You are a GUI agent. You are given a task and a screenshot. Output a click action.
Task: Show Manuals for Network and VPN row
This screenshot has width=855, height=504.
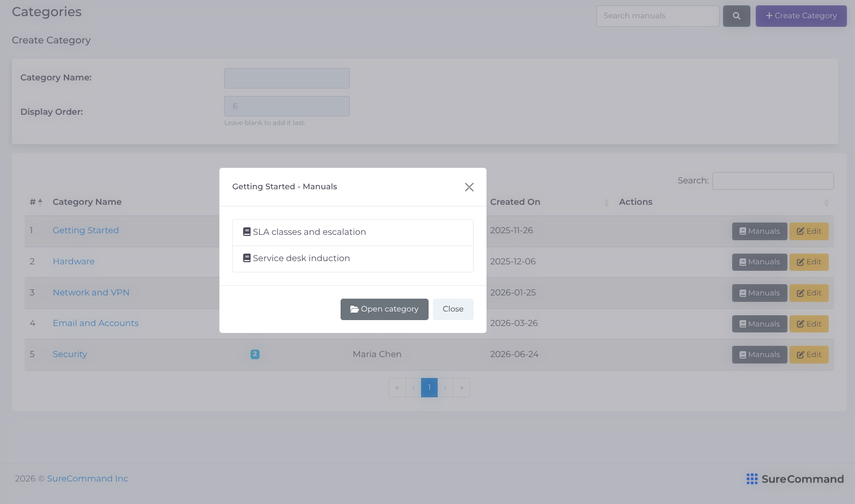tap(760, 293)
